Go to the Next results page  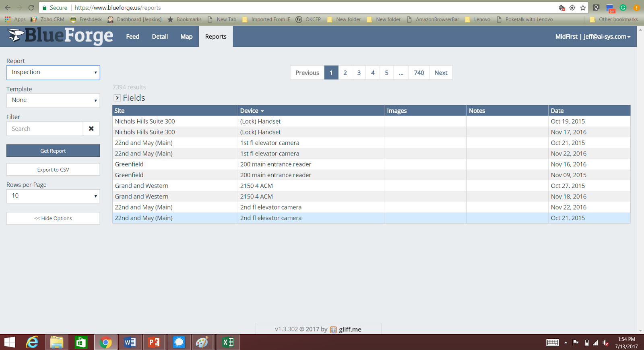point(441,72)
